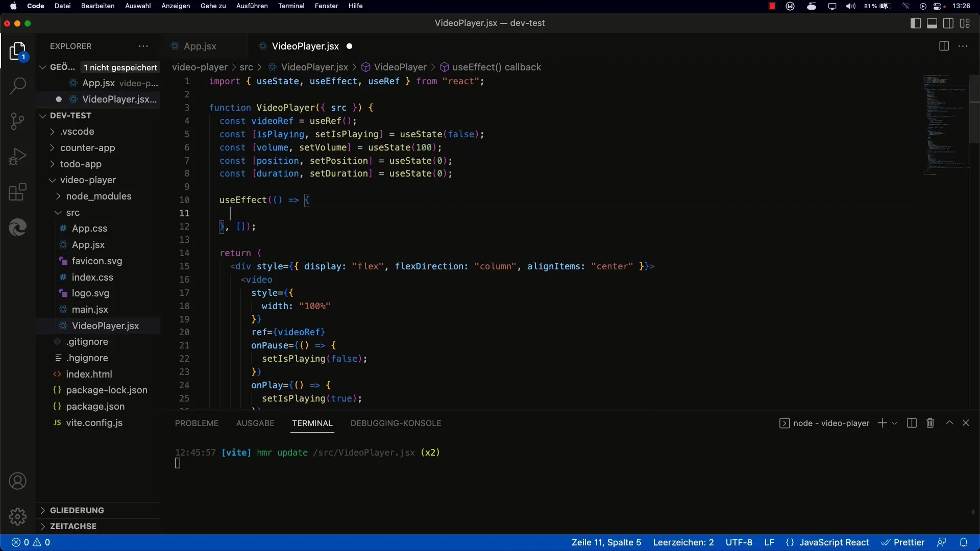This screenshot has height=551, width=980.
Task: Close the terminal panel
Action: (x=966, y=423)
